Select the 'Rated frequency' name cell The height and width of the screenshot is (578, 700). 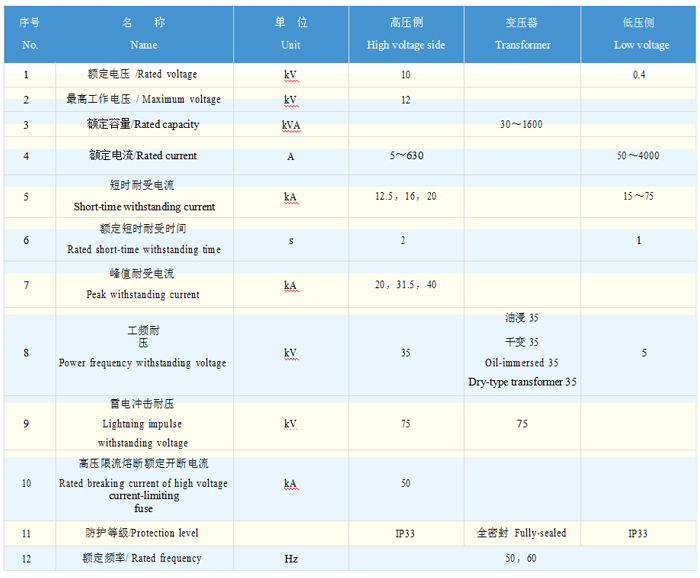(x=142, y=558)
